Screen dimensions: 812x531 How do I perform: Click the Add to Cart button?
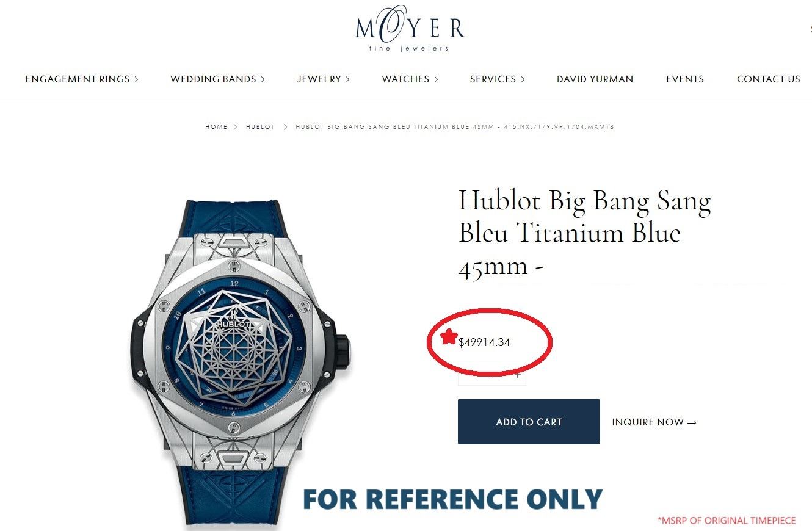pyautogui.click(x=529, y=422)
